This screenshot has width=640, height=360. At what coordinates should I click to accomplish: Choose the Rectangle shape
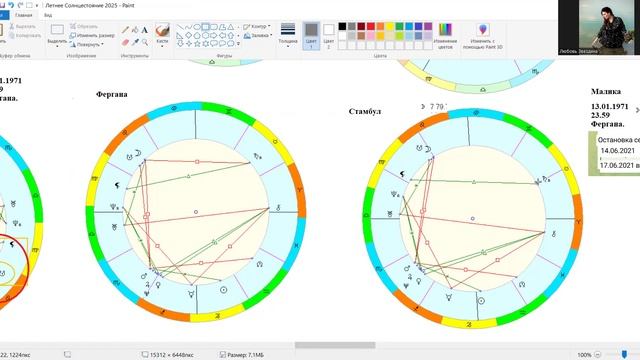[x=205, y=27]
